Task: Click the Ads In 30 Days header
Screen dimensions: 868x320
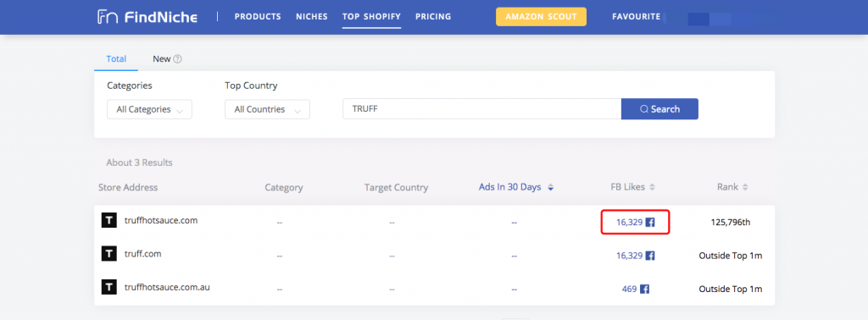Action: (x=509, y=187)
